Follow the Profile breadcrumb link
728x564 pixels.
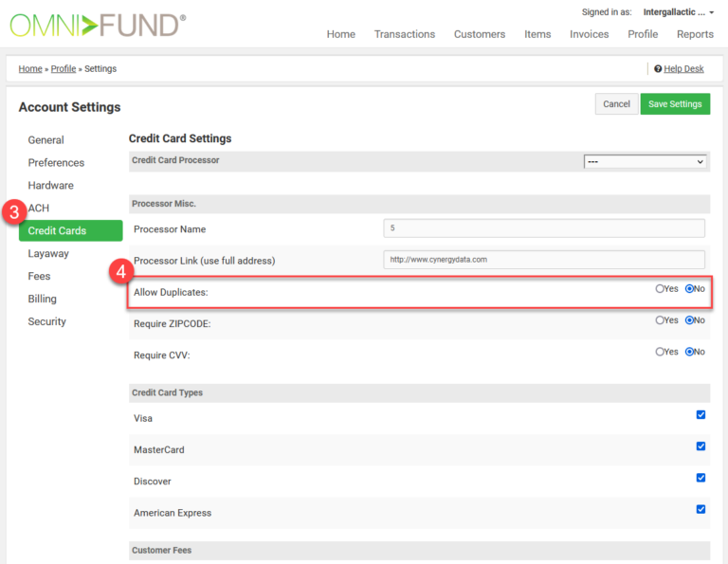click(63, 69)
